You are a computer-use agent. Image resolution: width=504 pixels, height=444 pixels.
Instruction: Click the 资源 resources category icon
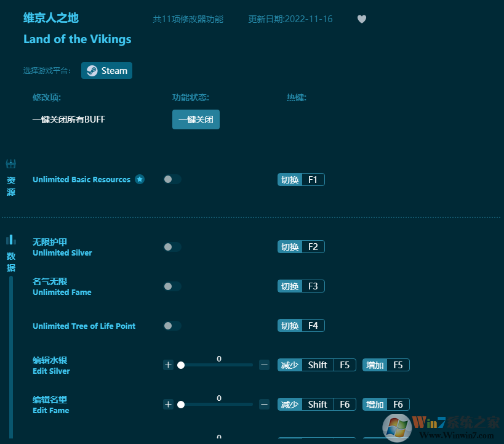11,164
